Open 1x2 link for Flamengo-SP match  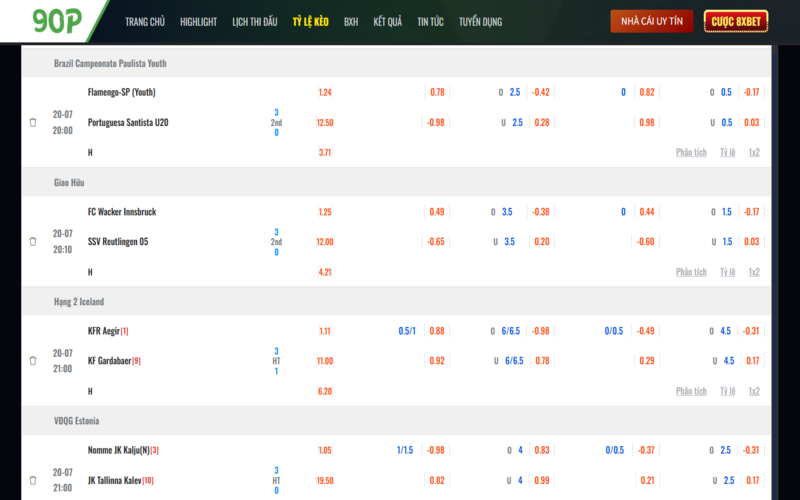[754, 152]
